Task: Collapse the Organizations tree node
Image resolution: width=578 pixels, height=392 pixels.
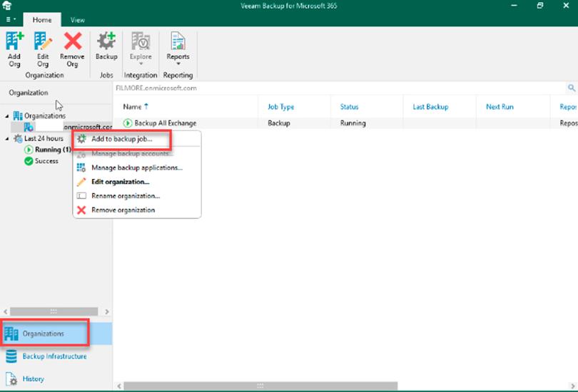Action: click(x=7, y=115)
